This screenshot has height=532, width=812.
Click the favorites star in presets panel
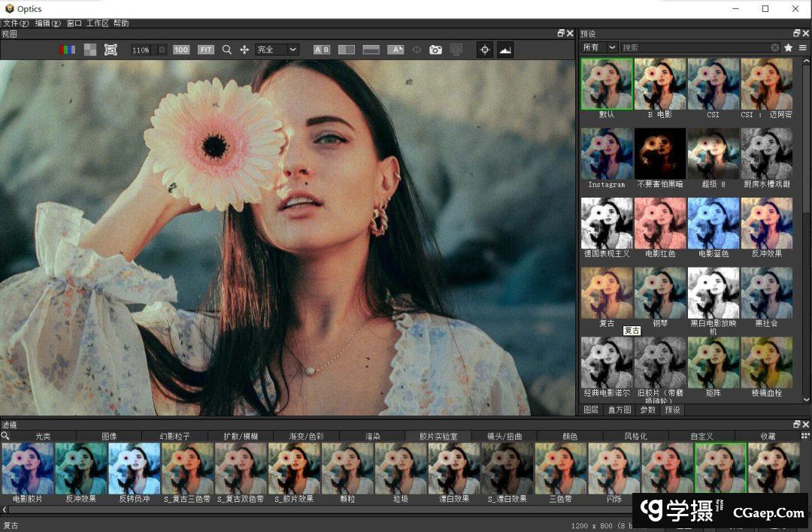(x=788, y=47)
